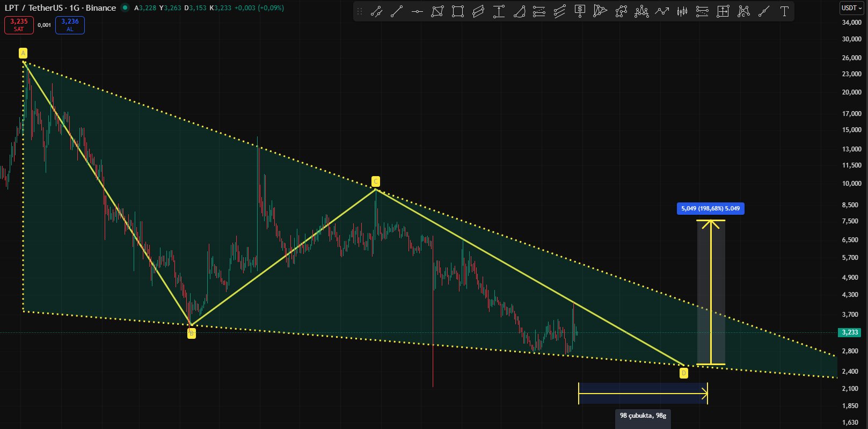Click the close value K3,233
868x429 pixels.
[221, 8]
